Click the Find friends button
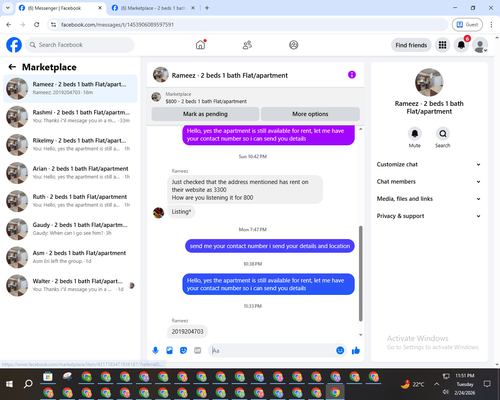The image size is (500, 400). 411,45
